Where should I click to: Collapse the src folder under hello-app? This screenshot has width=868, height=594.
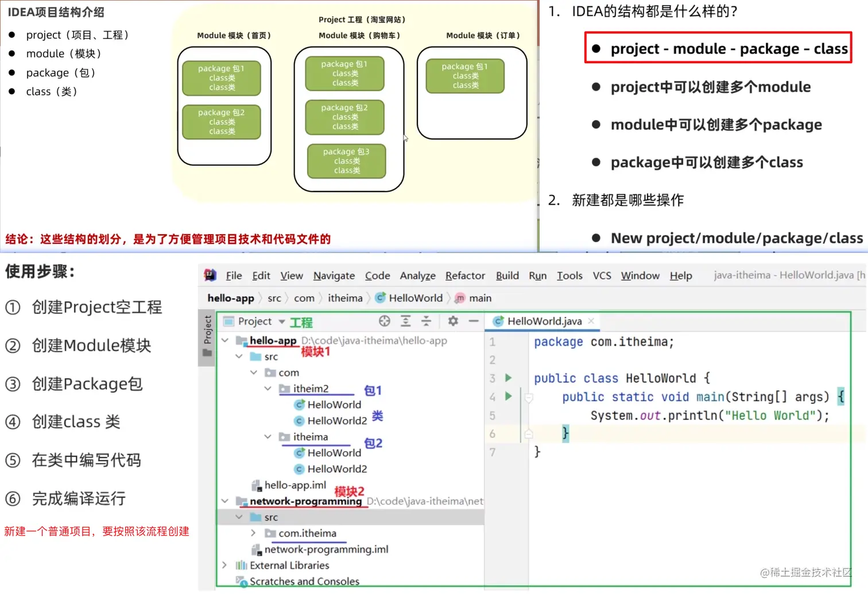tap(239, 356)
